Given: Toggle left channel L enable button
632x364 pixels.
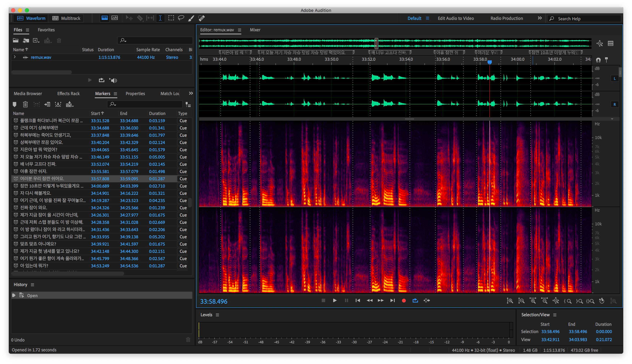Looking at the screenshot, I should coord(614,78).
